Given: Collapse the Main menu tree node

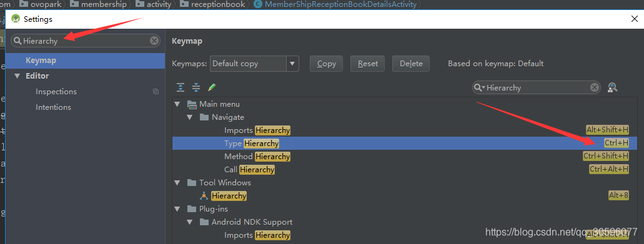Looking at the screenshot, I should (x=177, y=104).
